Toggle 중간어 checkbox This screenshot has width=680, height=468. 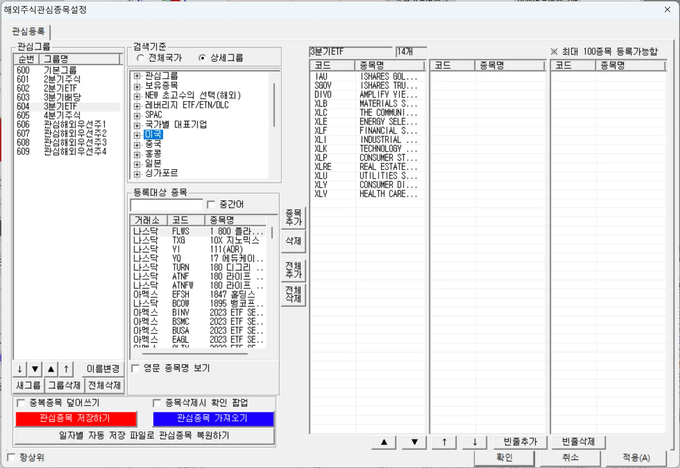click(x=211, y=204)
